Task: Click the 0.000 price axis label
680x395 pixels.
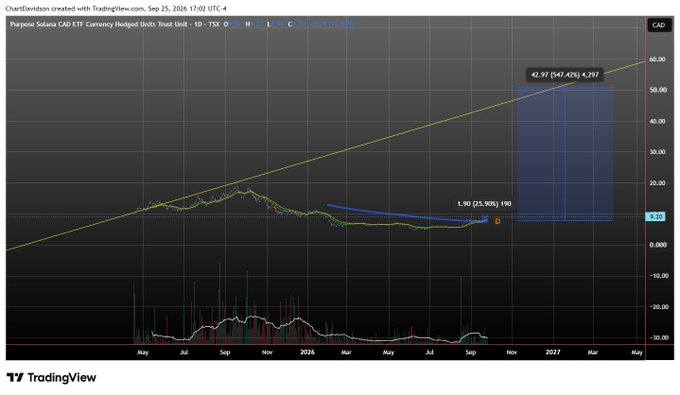Action: 657,245
